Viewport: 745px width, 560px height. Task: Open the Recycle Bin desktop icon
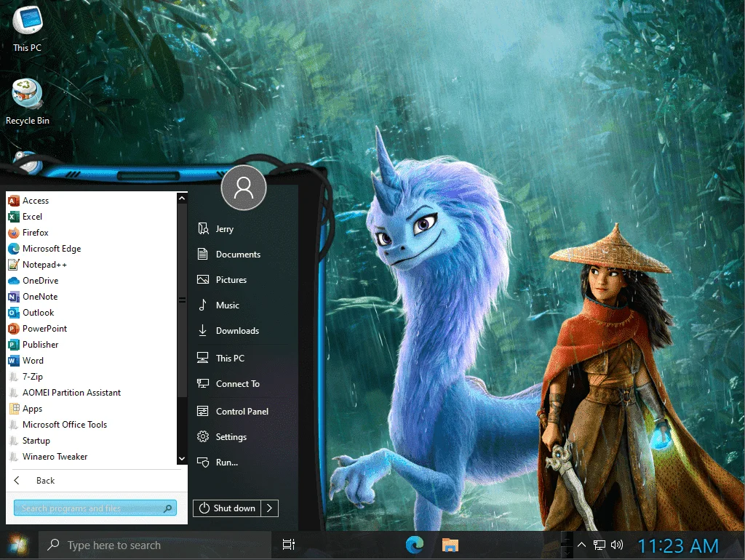28,102
